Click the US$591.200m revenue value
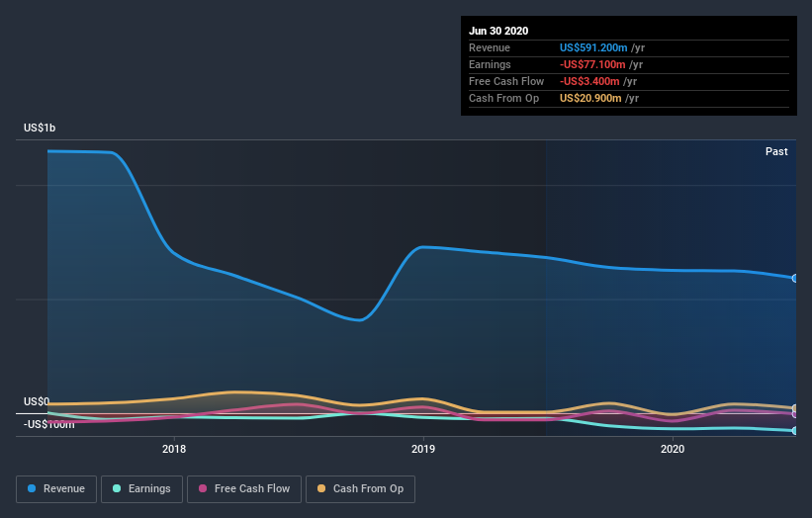812x518 pixels. click(x=593, y=47)
